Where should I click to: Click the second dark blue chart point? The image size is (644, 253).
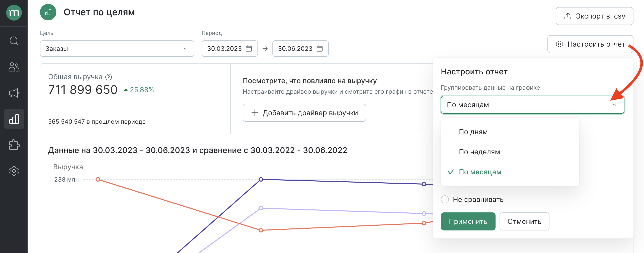pos(424,184)
